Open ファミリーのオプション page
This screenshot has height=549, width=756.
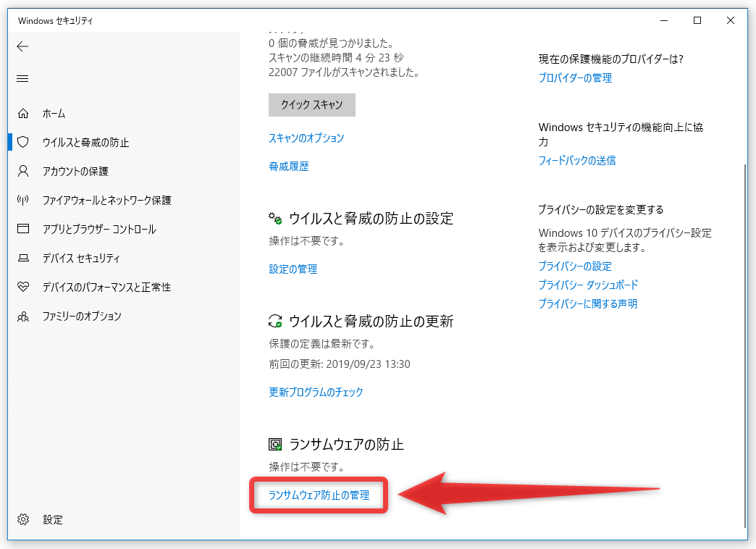[82, 316]
